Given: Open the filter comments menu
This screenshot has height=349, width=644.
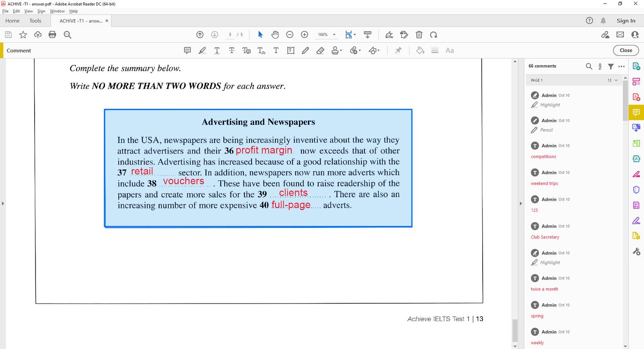Looking at the screenshot, I should tap(611, 66).
